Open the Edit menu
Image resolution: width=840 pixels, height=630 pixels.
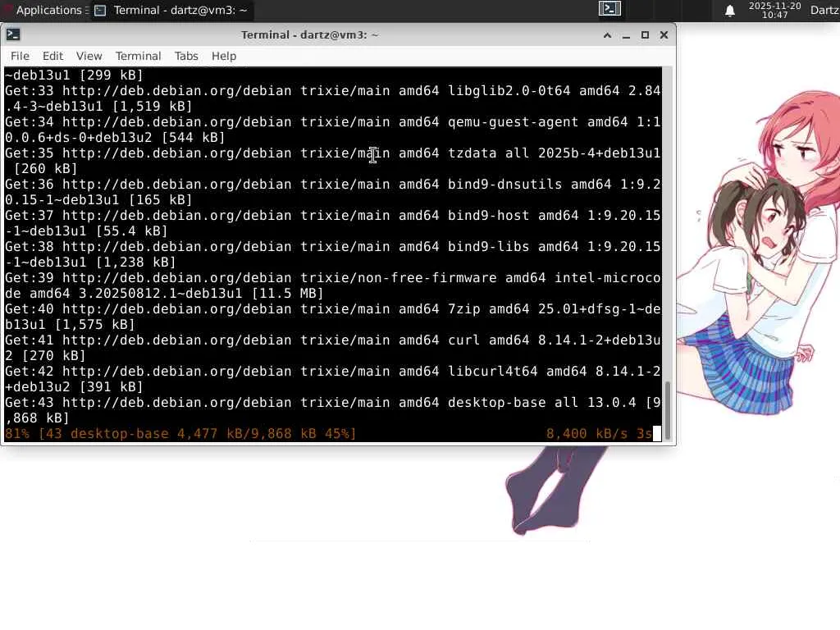tap(52, 56)
